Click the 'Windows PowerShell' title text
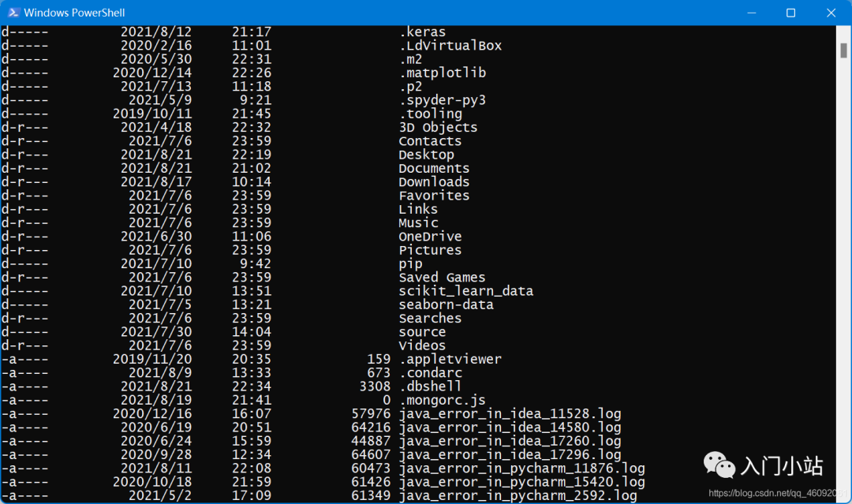The image size is (852, 504). [x=74, y=13]
